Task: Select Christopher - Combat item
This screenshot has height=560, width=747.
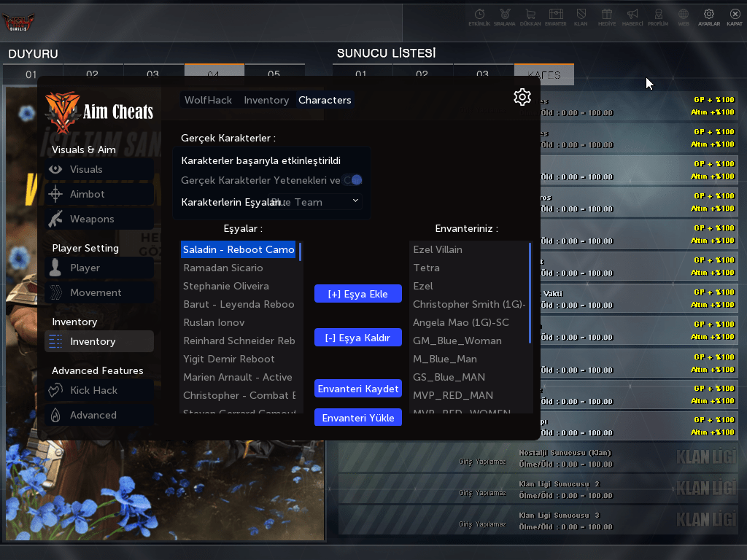Action: 239,395
